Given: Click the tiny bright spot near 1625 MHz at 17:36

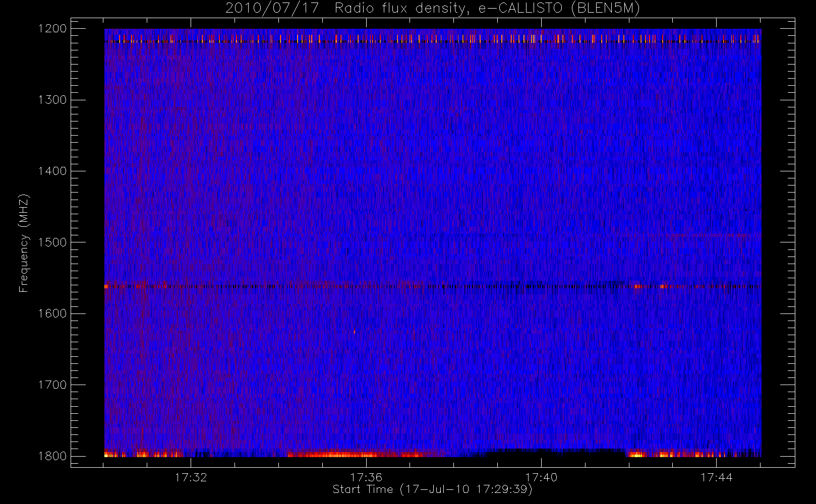Looking at the screenshot, I should [354, 332].
